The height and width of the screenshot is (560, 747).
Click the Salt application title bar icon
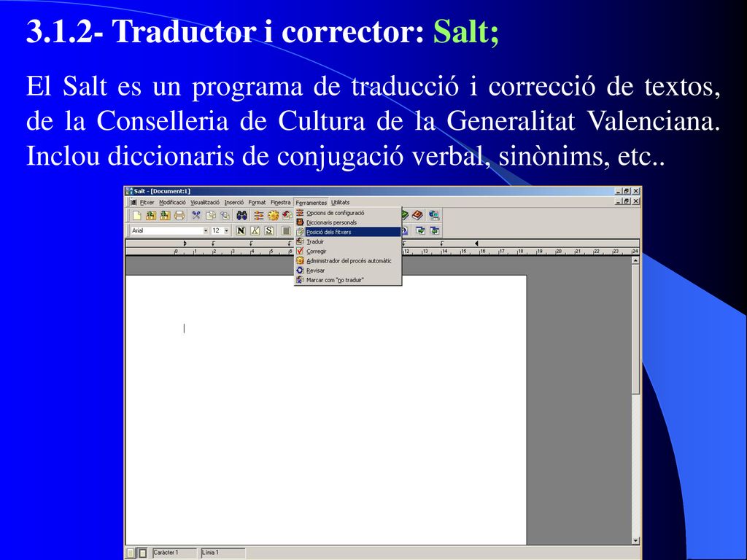[x=128, y=191]
